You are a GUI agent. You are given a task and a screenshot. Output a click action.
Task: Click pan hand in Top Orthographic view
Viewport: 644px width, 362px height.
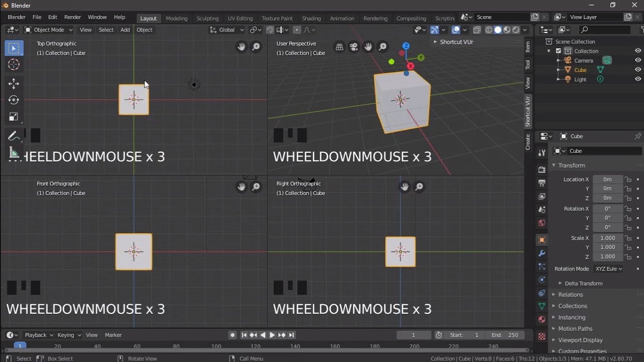pyautogui.click(x=242, y=47)
